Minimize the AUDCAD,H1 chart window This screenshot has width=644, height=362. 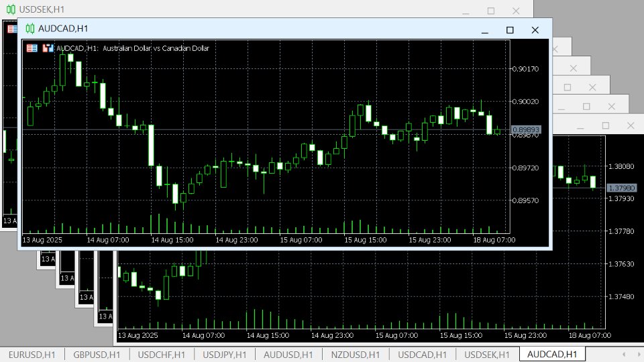[485, 30]
